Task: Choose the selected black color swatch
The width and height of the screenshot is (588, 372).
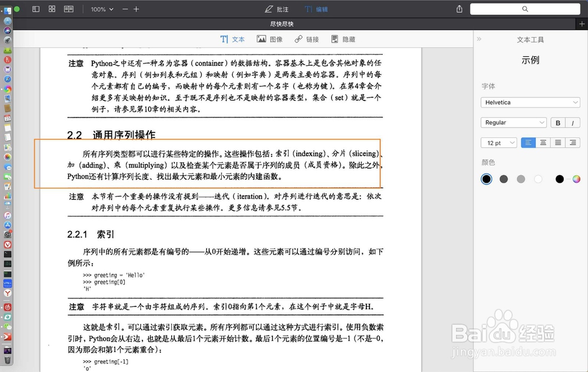Action: coord(486,179)
